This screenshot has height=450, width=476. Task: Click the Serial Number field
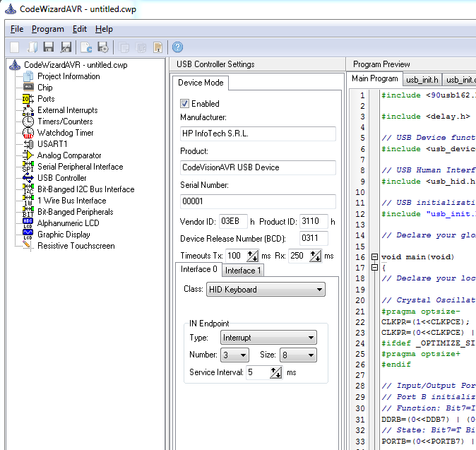coord(258,201)
